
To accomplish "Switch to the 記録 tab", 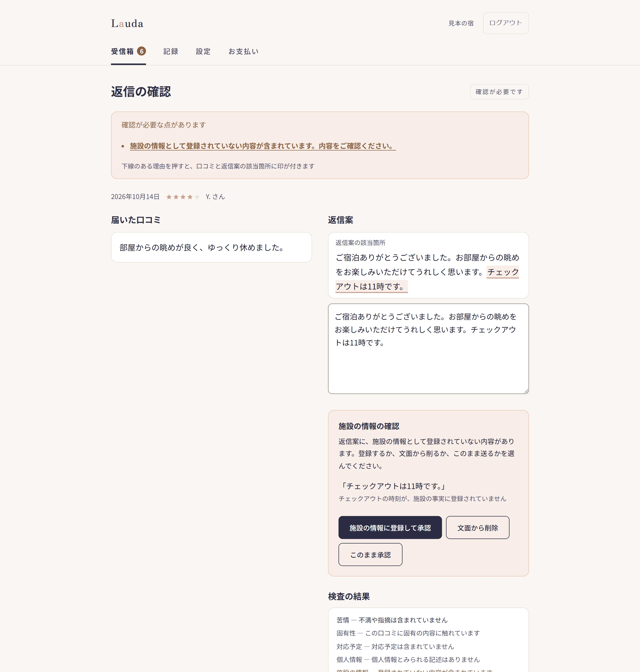I will tap(170, 51).
